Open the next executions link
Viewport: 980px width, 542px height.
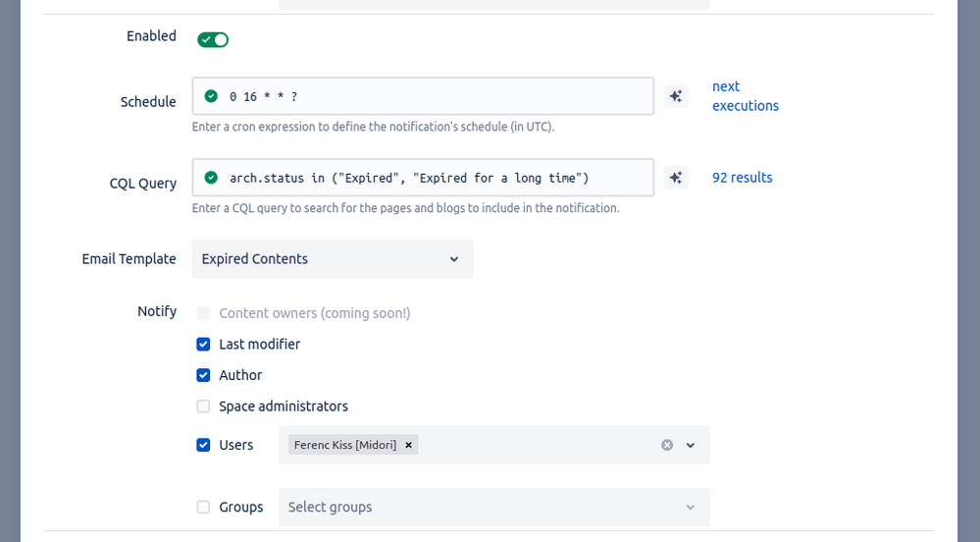coord(745,96)
